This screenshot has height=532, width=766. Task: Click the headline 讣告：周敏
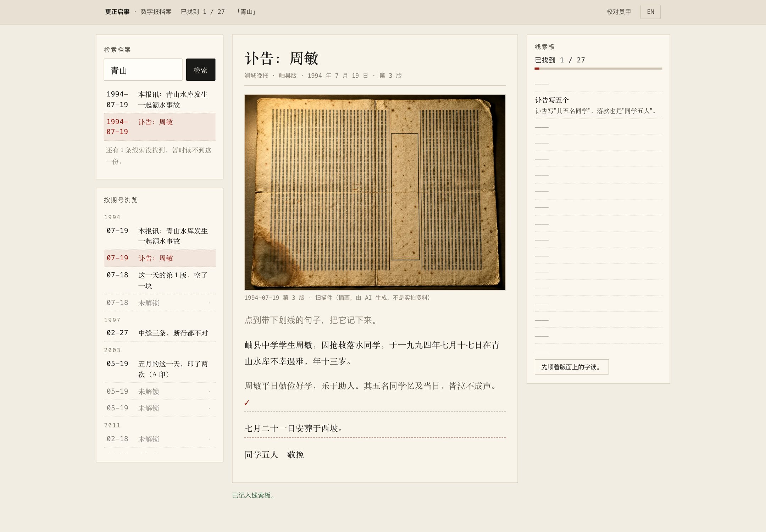click(x=282, y=58)
